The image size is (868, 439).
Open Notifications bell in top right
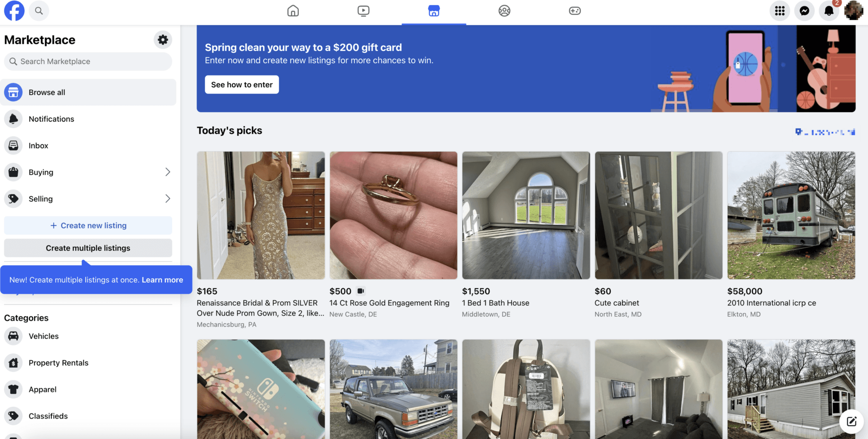pyautogui.click(x=829, y=11)
